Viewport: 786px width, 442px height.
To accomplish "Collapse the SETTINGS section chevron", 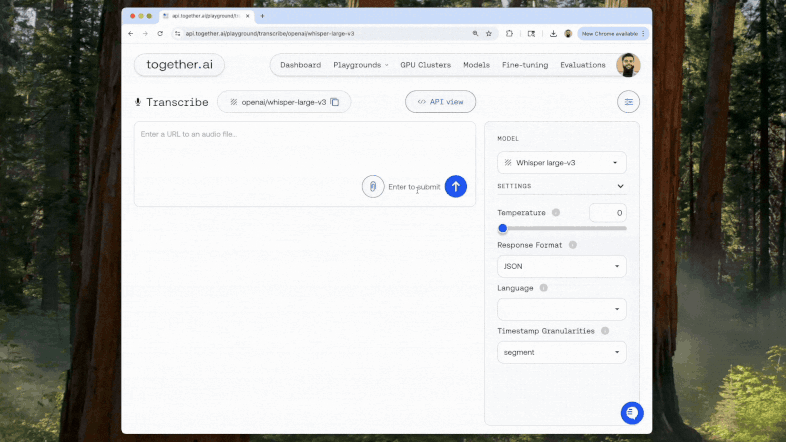I will 620,186.
